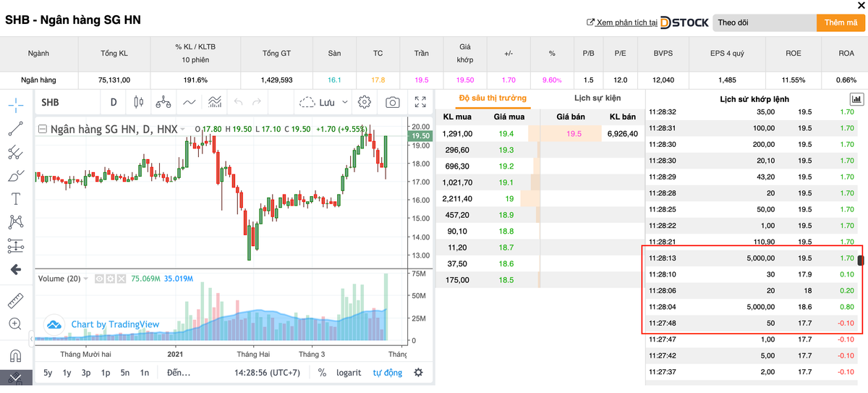Viewport: 868px width, 393px height.
Task: Hide Volume indicator using eye icon
Action: click(x=100, y=279)
